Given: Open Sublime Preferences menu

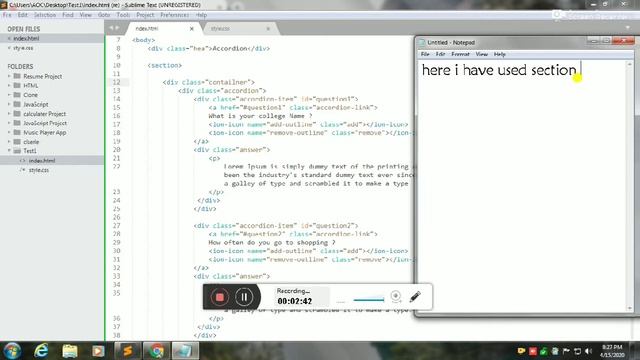Looking at the screenshot, I should 174,15.
